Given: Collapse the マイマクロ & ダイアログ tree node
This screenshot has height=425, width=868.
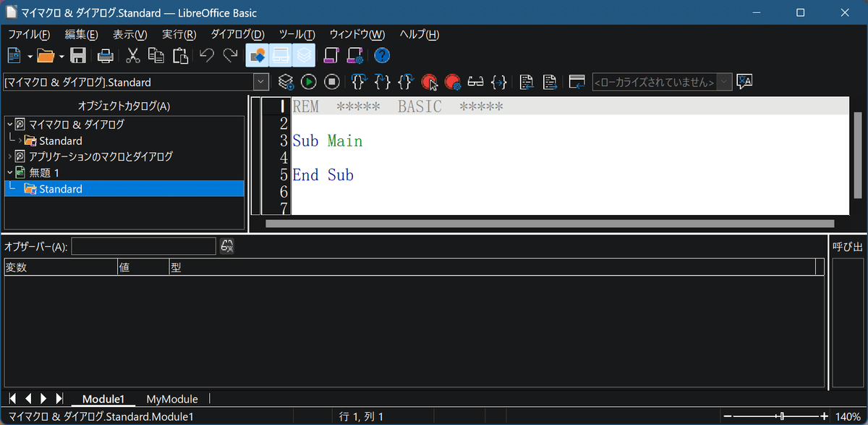Looking at the screenshot, I should 10,125.
